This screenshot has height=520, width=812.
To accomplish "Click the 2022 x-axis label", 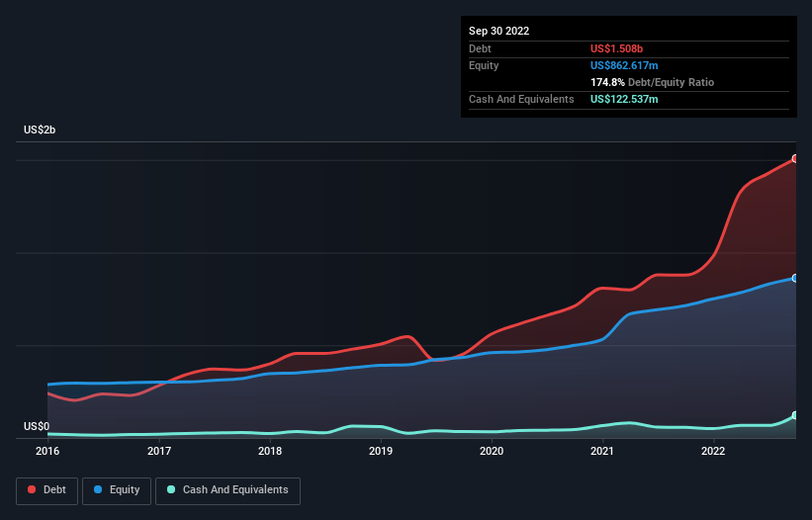I will pyautogui.click(x=713, y=451).
